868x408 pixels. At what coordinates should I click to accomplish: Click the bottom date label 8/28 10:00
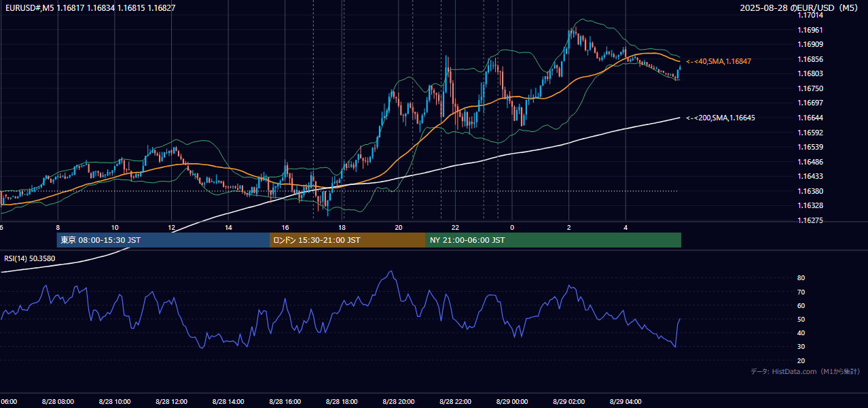tap(115, 402)
